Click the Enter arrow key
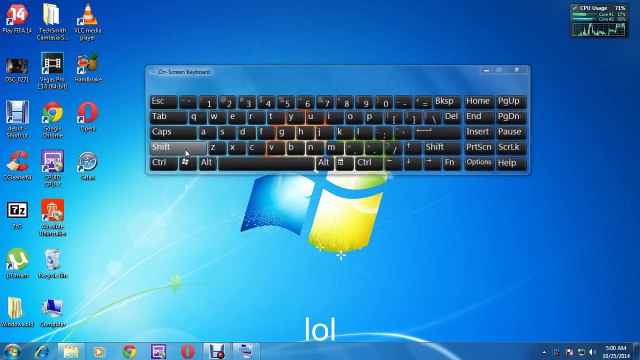Screen dimensions: 640x360 [x=438, y=132]
